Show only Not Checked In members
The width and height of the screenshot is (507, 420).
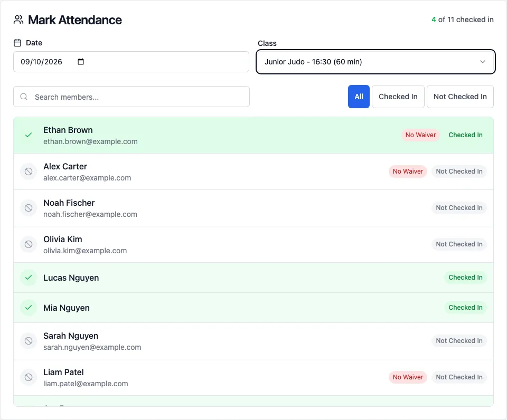coord(460,97)
